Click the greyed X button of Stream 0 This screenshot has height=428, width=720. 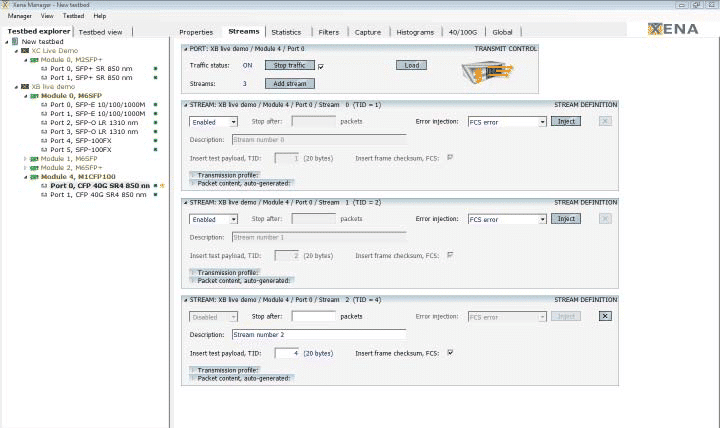pyautogui.click(x=605, y=121)
